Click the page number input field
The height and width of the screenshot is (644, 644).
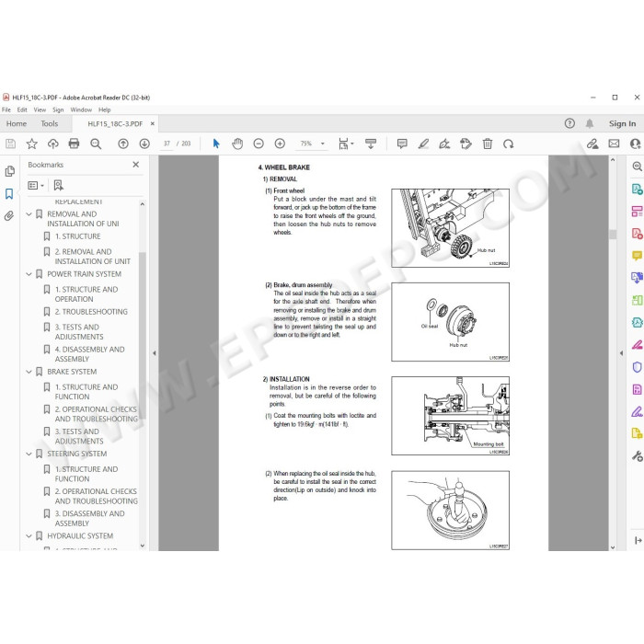pyautogui.click(x=167, y=144)
